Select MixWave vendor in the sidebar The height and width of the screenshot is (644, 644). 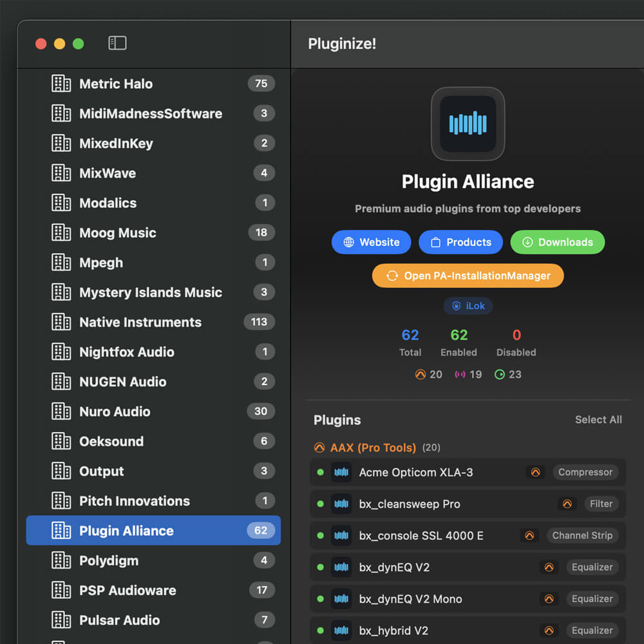153,173
